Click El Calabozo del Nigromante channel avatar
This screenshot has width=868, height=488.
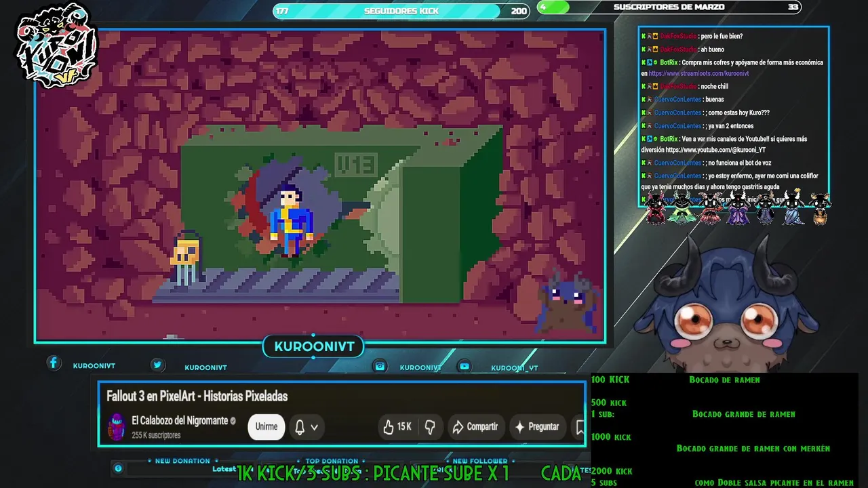pyautogui.click(x=117, y=427)
